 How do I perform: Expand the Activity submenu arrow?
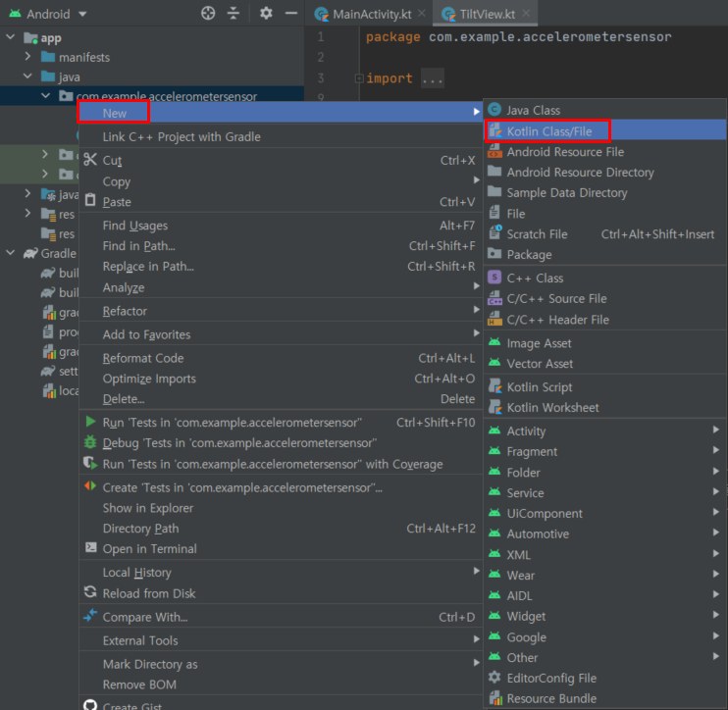[716, 430]
